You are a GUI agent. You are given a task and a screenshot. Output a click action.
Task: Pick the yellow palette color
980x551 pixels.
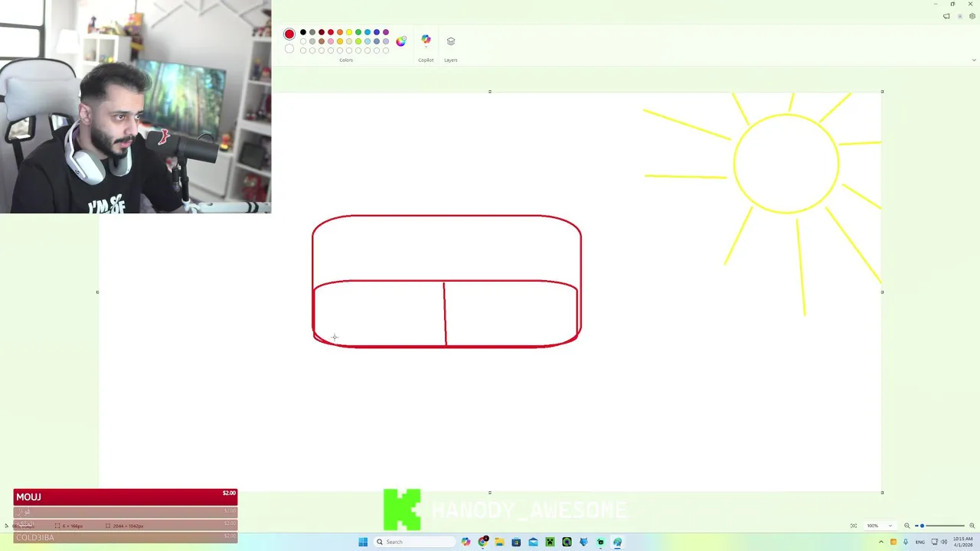pyautogui.click(x=349, y=32)
